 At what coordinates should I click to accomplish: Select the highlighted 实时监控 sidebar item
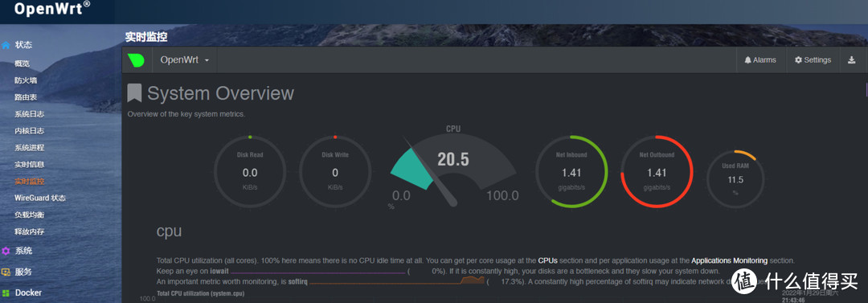coord(30,181)
